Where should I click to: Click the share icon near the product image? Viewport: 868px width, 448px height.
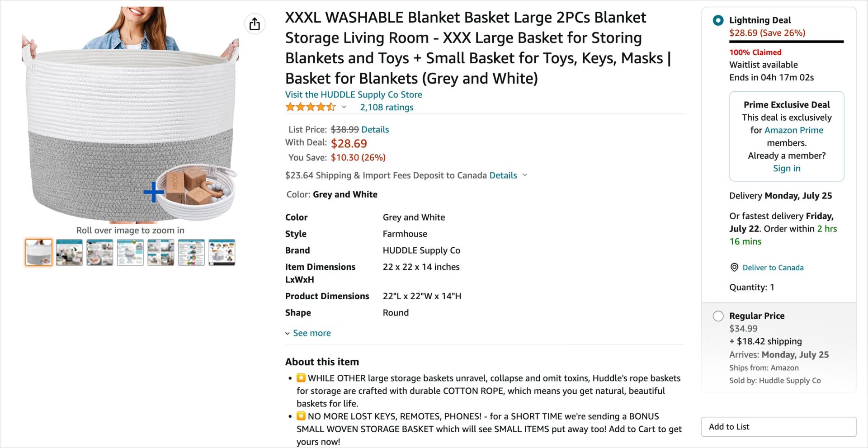click(255, 24)
